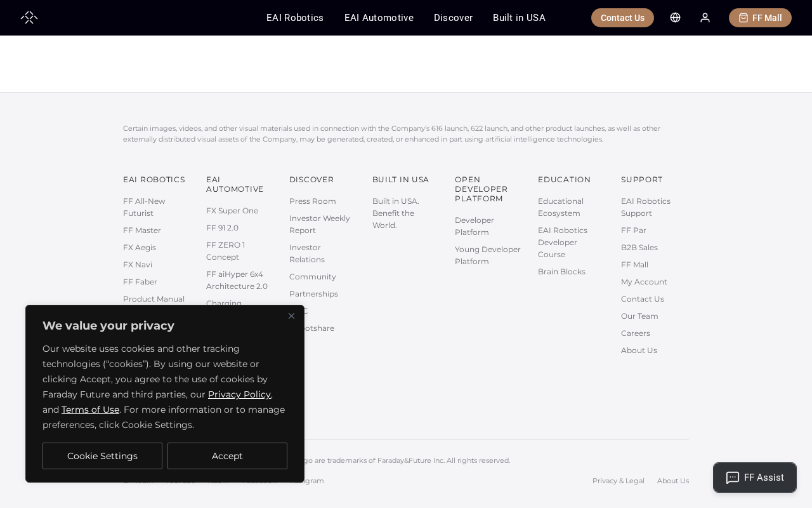
Task: Select the FF Faber footer link
Action: [140, 282]
